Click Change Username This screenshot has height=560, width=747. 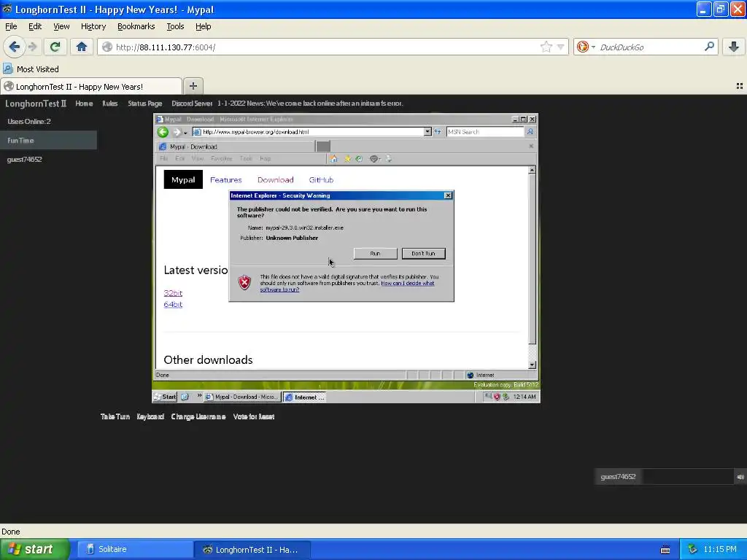point(198,416)
